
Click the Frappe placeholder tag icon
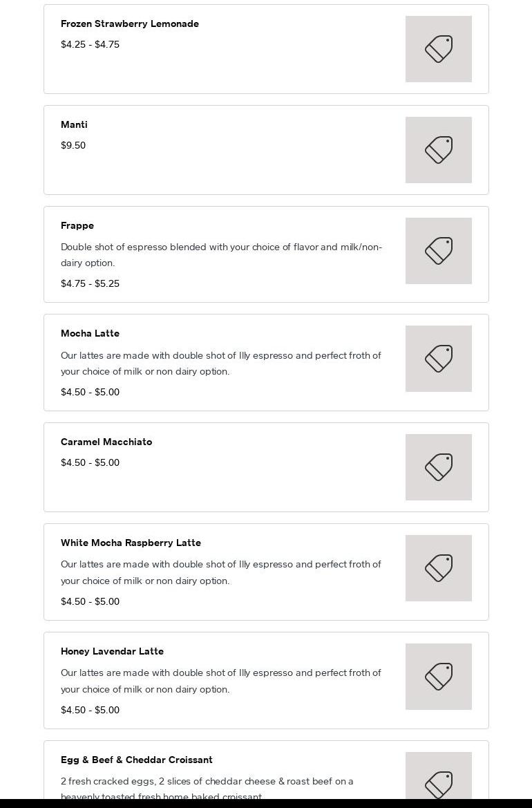439,251
